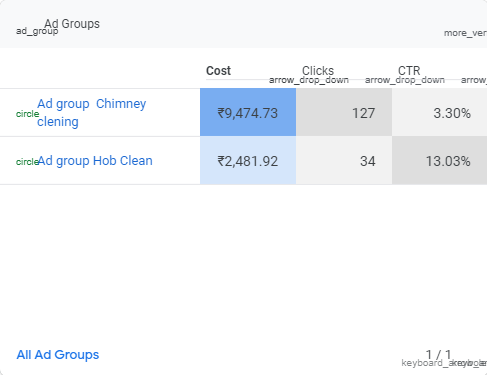Click the ₹2,481.92 light blue cost cell
This screenshot has width=487, height=375.
click(x=248, y=161)
